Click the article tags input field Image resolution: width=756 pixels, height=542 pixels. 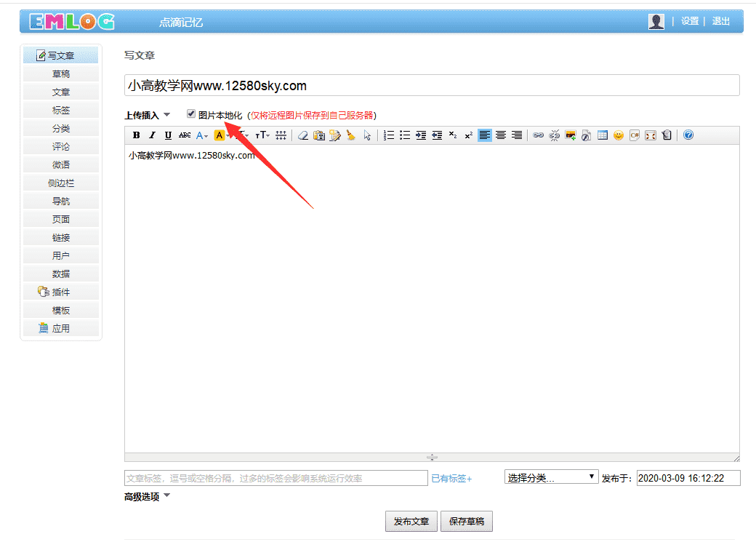276,478
